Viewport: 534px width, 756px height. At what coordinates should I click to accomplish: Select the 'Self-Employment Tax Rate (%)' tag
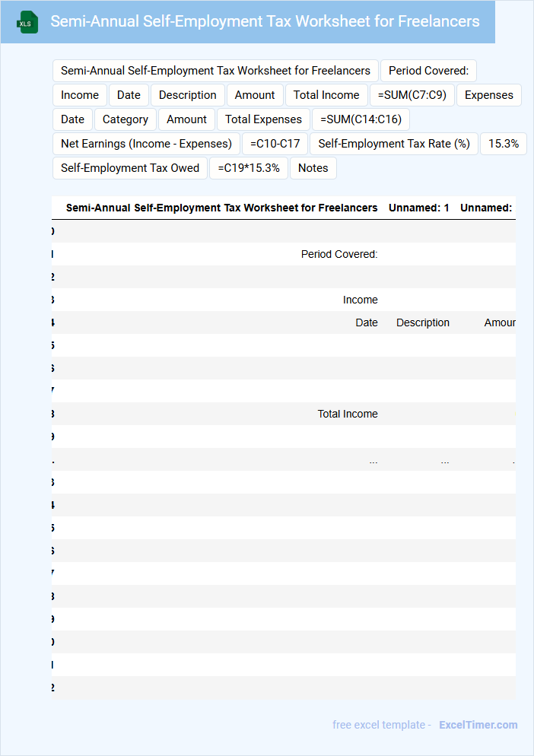click(394, 144)
